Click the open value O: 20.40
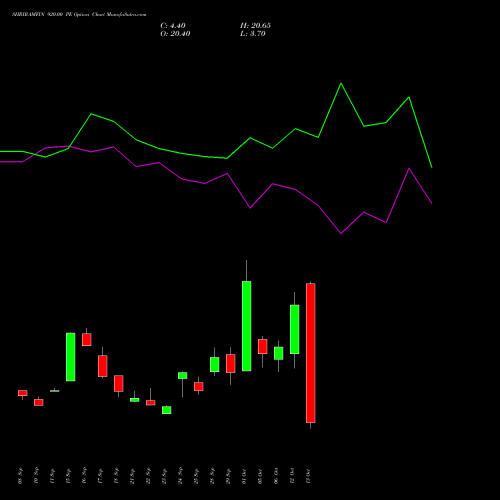The width and height of the screenshot is (500, 500). click(175, 34)
